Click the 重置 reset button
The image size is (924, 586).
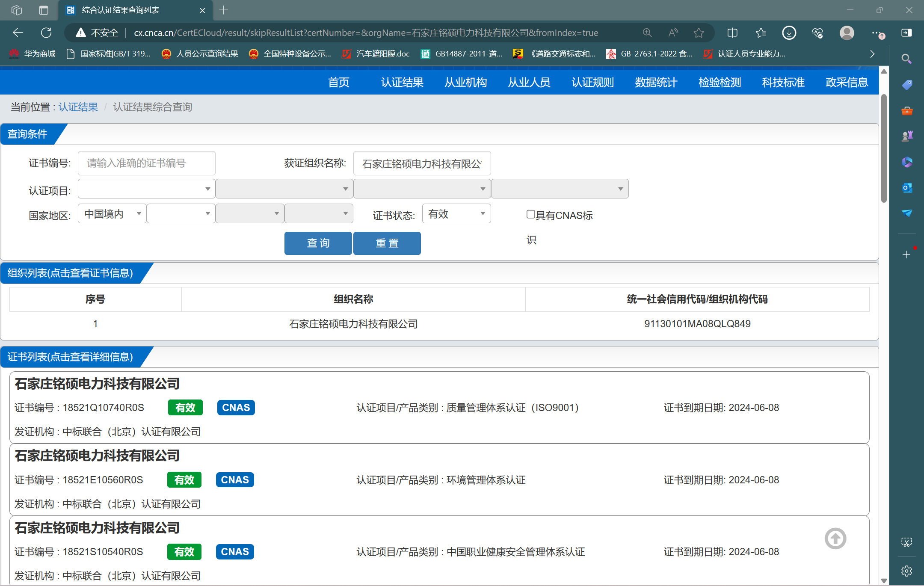[x=387, y=243]
